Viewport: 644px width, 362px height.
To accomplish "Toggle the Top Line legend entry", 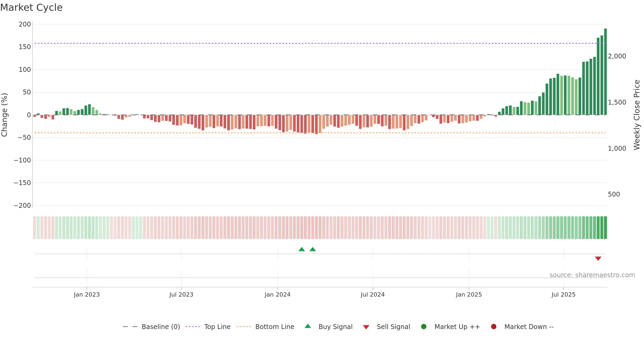I will tap(208, 327).
